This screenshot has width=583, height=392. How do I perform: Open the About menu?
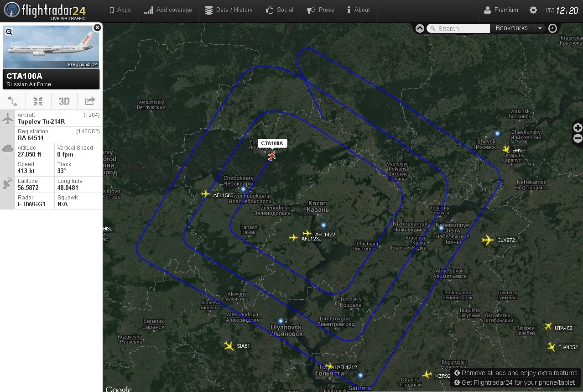[x=359, y=10]
